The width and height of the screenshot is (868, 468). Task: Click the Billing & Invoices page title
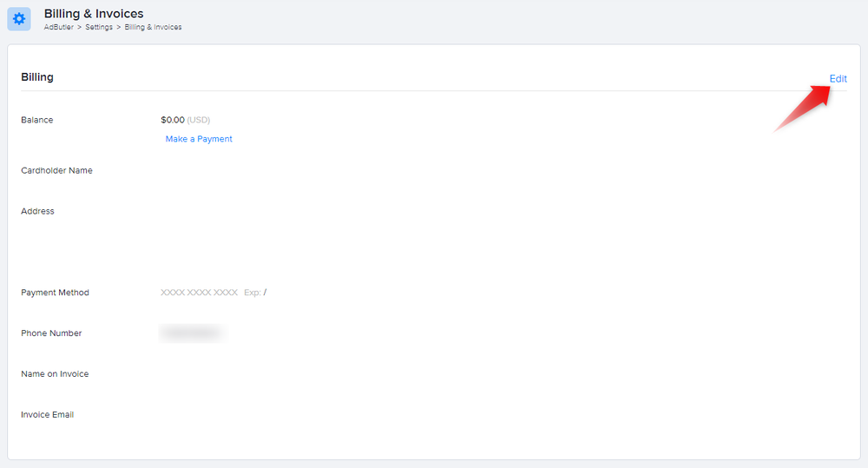(x=94, y=13)
